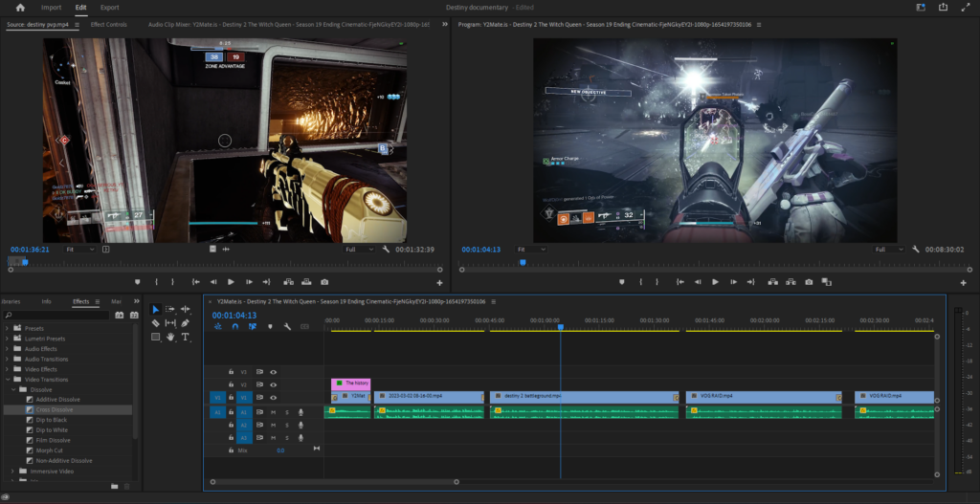Select the Rectangle tool
Viewport: 980px width, 504px height.
point(156,338)
